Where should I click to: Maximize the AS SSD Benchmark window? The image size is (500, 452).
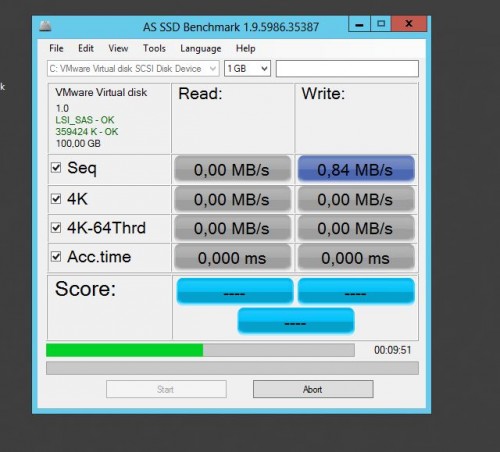point(381,24)
